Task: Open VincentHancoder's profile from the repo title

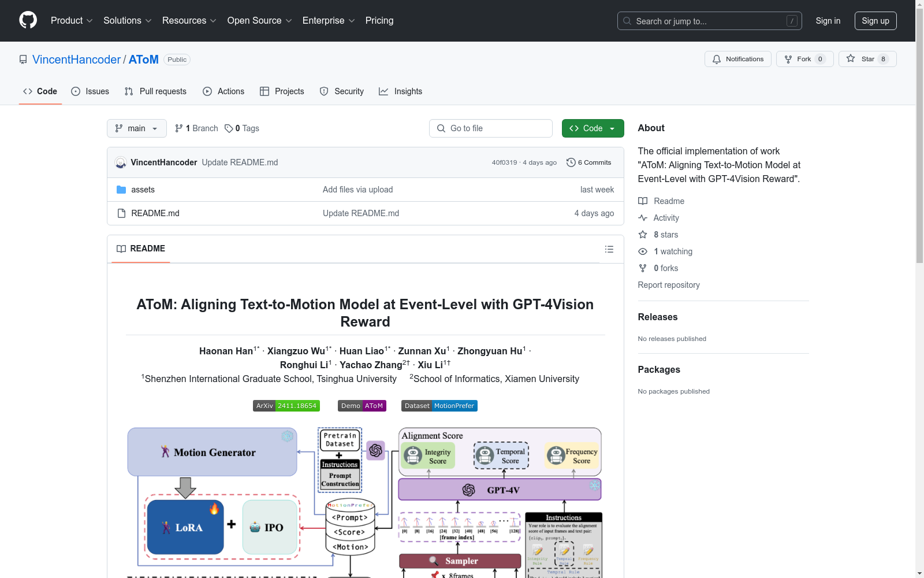Action: pyautogui.click(x=76, y=60)
